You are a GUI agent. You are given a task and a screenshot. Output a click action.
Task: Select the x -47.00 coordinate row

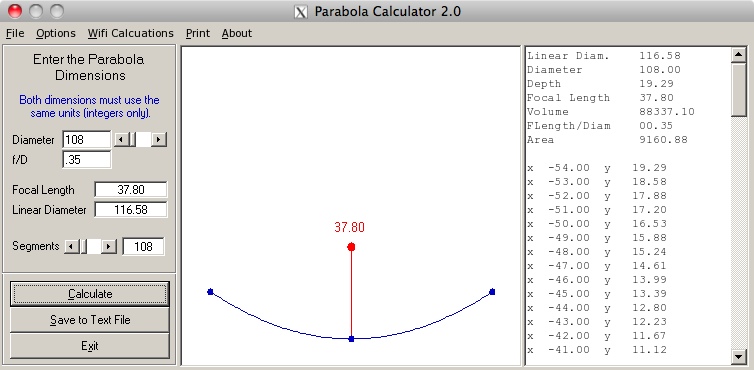(x=597, y=265)
